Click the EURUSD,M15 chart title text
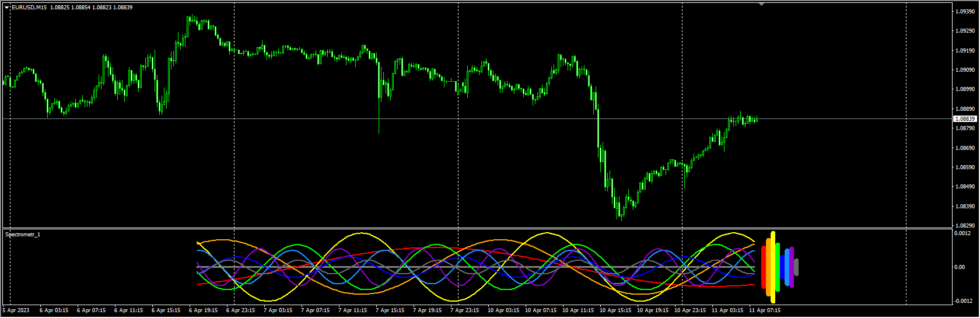 (x=29, y=8)
